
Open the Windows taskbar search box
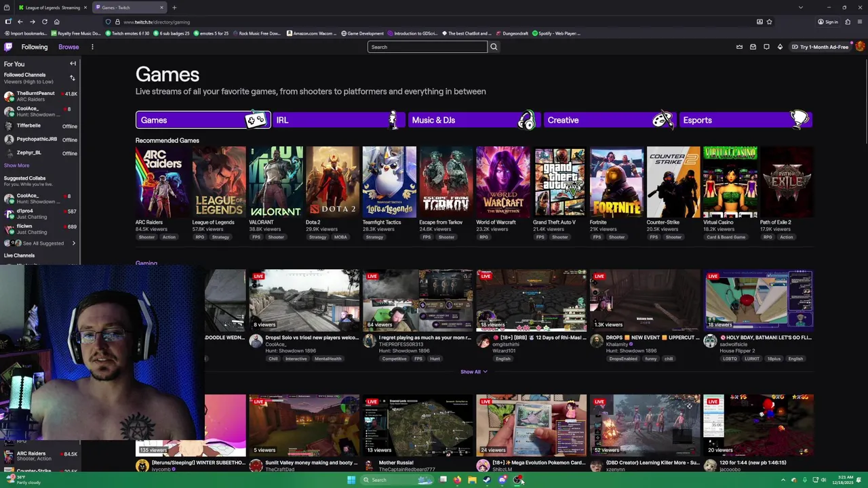click(395, 480)
